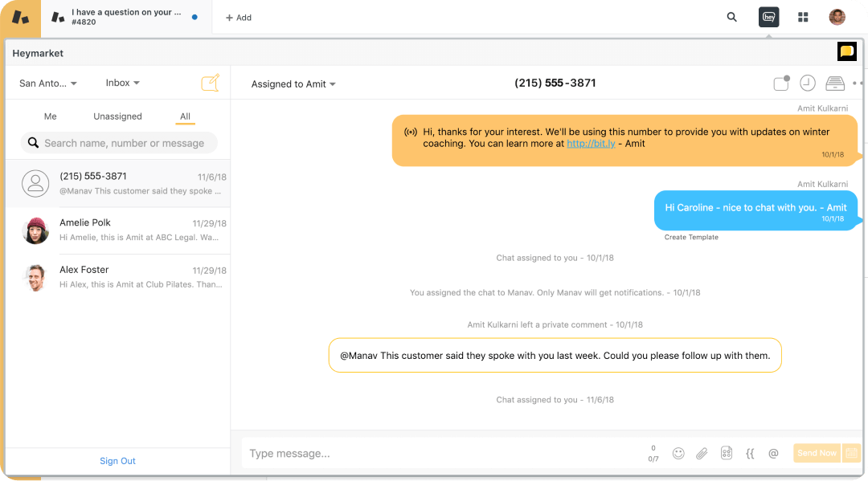
Task: Click the 0/7 character counter
Action: 653,459
